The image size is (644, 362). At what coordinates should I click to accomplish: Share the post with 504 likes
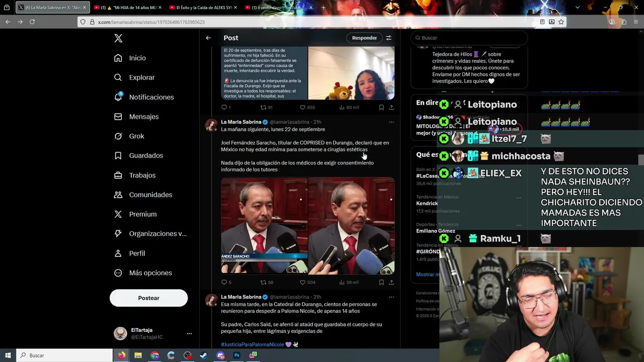click(391, 283)
